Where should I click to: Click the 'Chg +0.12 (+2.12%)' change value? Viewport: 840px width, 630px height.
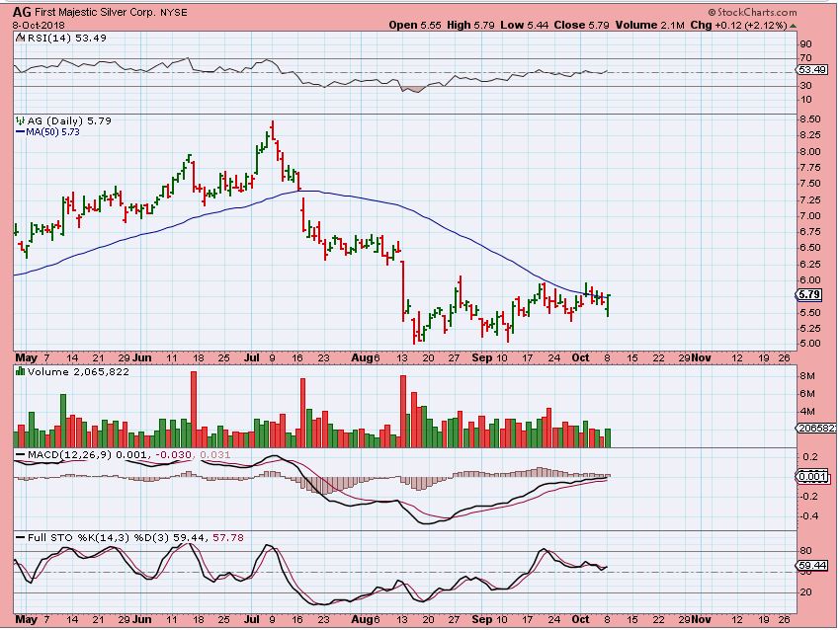tap(738, 25)
